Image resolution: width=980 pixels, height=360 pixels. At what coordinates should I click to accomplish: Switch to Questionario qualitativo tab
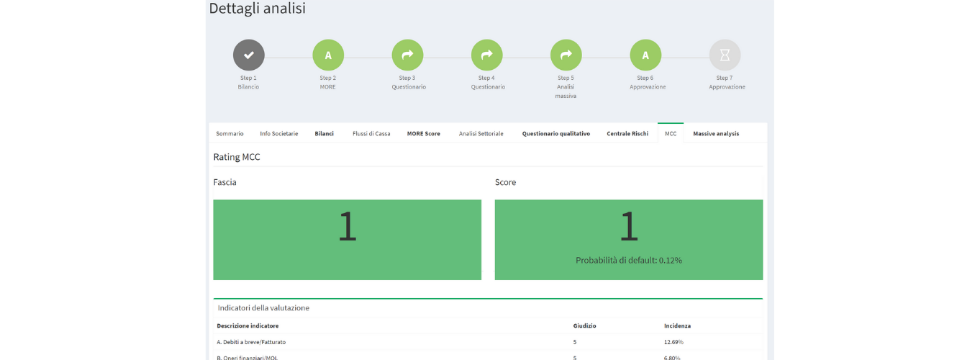[x=556, y=133]
